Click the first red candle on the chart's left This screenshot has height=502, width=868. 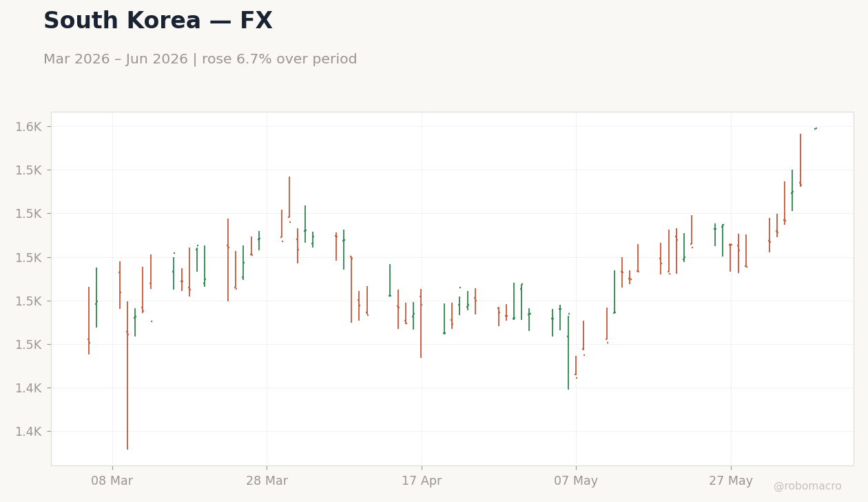[89, 321]
